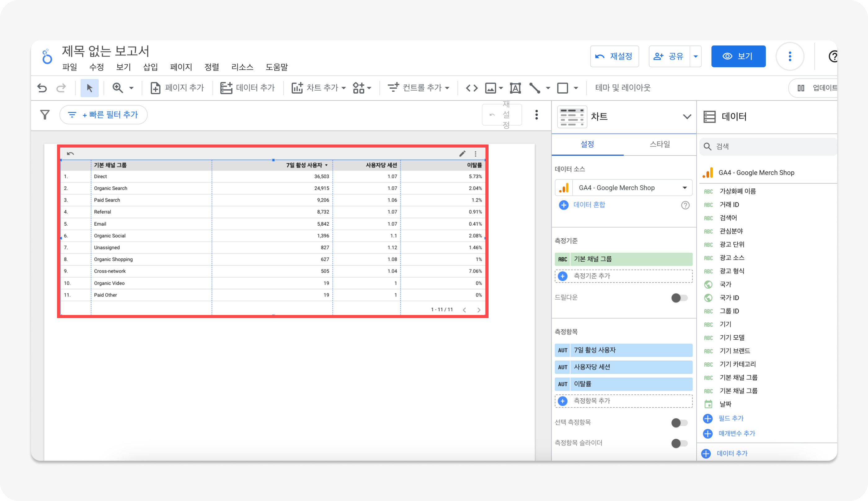Open GA4 - Google Merch Shop data source dropdown
Image resolution: width=868 pixels, height=501 pixels.
[x=623, y=188]
